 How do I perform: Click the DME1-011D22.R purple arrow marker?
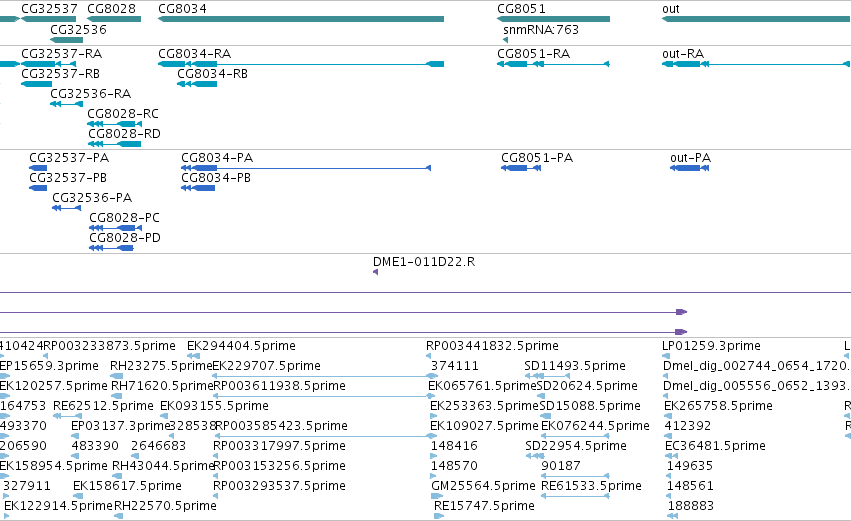[375, 272]
